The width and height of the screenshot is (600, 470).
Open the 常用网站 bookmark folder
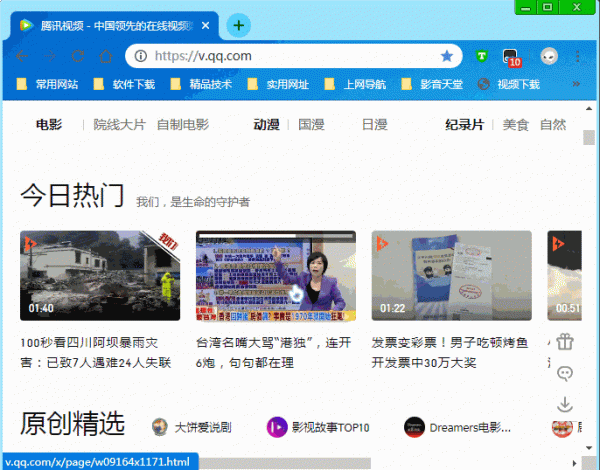click(48, 84)
